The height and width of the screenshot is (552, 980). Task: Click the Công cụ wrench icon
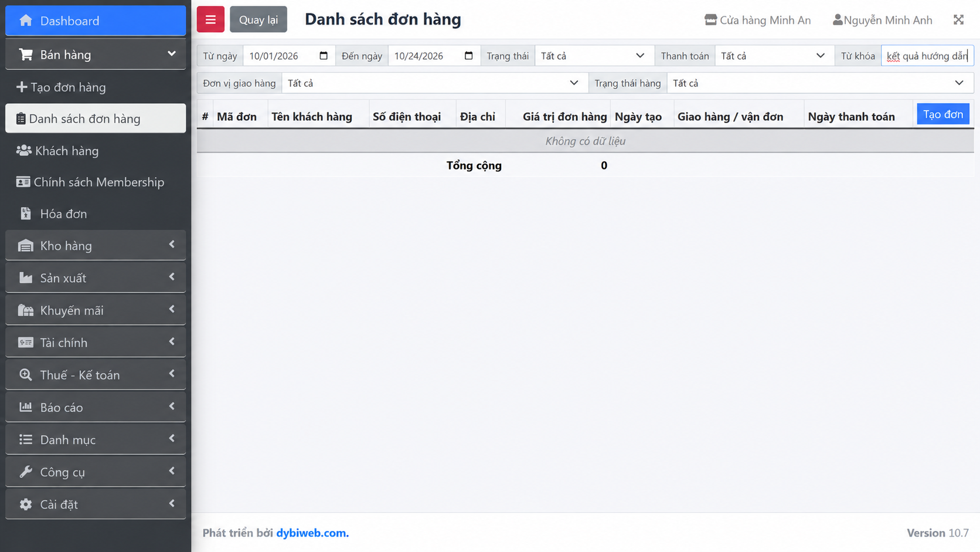[x=26, y=472]
